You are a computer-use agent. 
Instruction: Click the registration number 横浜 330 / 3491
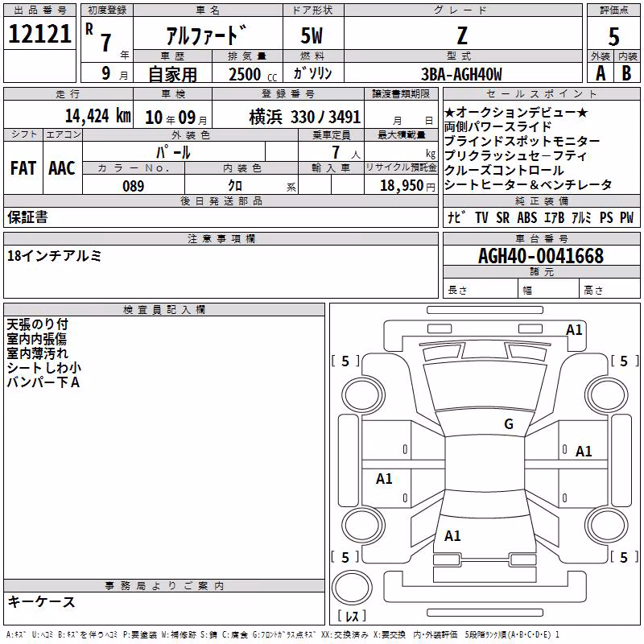point(305,117)
